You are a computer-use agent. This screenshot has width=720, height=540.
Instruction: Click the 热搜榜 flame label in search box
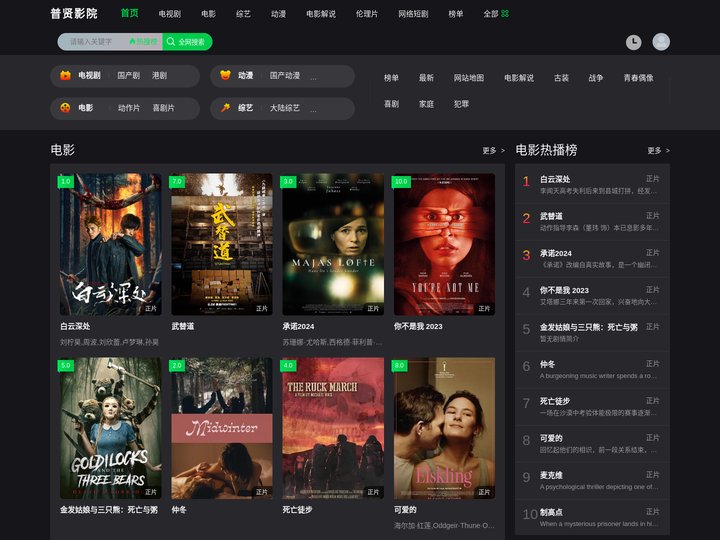click(x=143, y=42)
